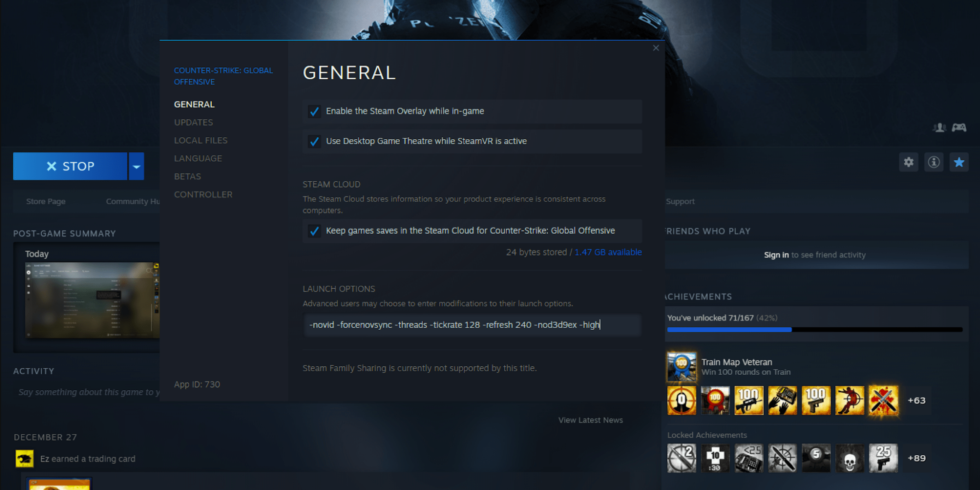Click the launch options input field
This screenshot has width=980, height=490.
pos(472,325)
